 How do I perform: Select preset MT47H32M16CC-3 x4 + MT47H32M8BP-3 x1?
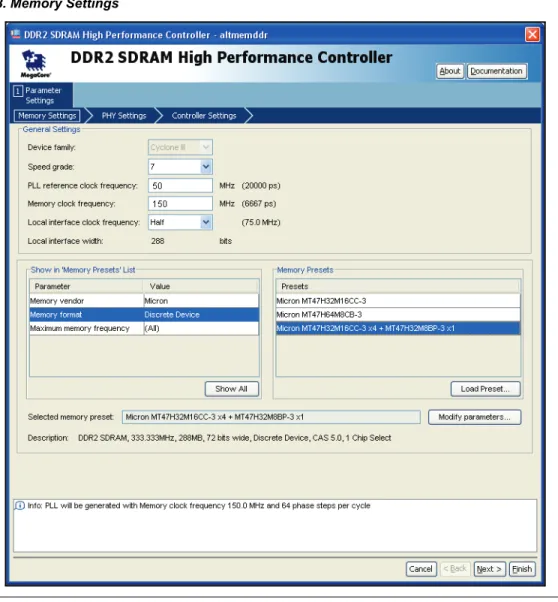point(398,328)
